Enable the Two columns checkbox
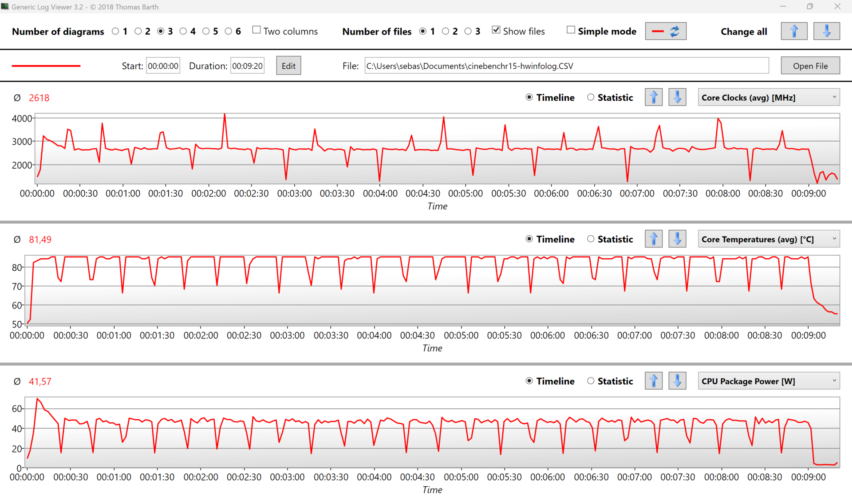The image size is (852, 504). tap(256, 30)
